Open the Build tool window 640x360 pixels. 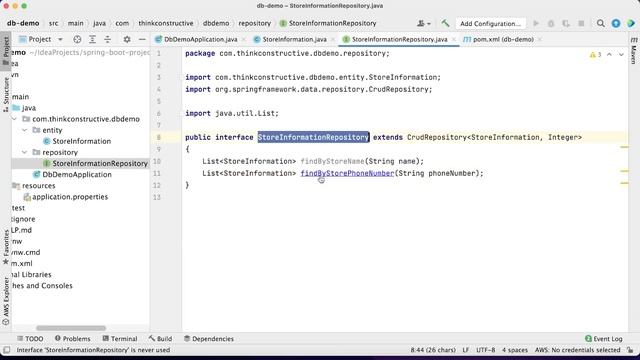(160, 339)
